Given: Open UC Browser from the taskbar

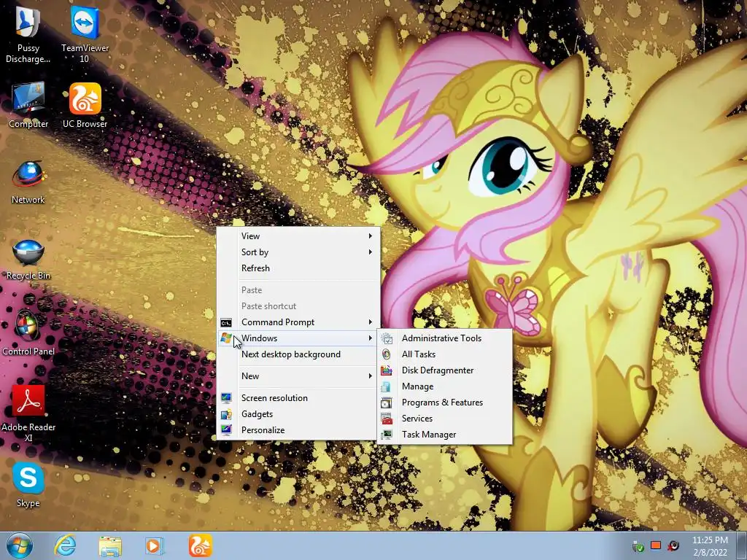Looking at the screenshot, I should [200, 545].
